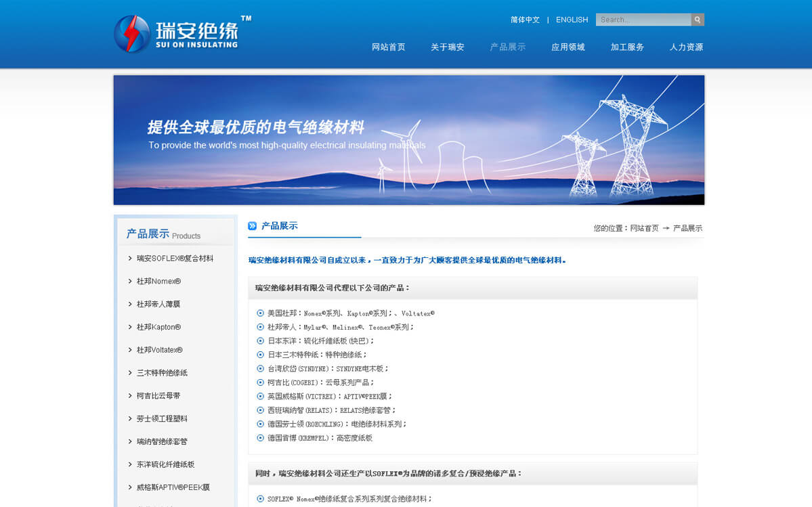Expand the 柯吉比云母带 sidebar category

(x=158, y=396)
